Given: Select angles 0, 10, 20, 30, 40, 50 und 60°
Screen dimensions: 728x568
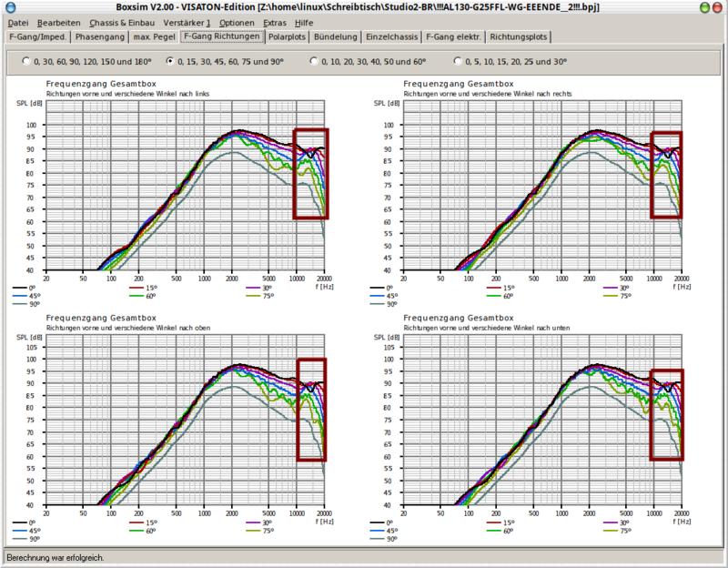Looking at the screenshot, I should (x=314, y=62).
